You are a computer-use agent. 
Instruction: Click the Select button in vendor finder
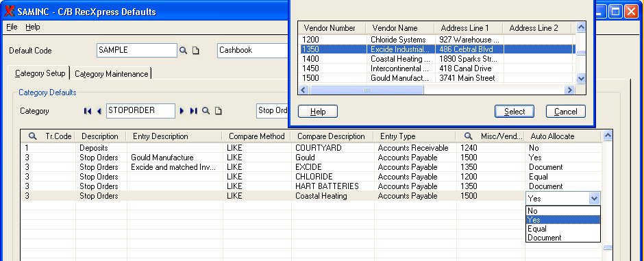tap(515, 112)
